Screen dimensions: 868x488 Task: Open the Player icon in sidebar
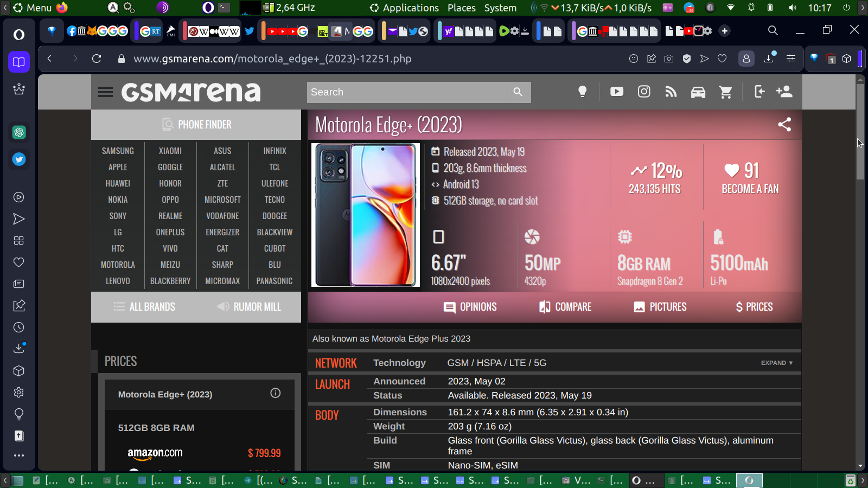(19, 197)
